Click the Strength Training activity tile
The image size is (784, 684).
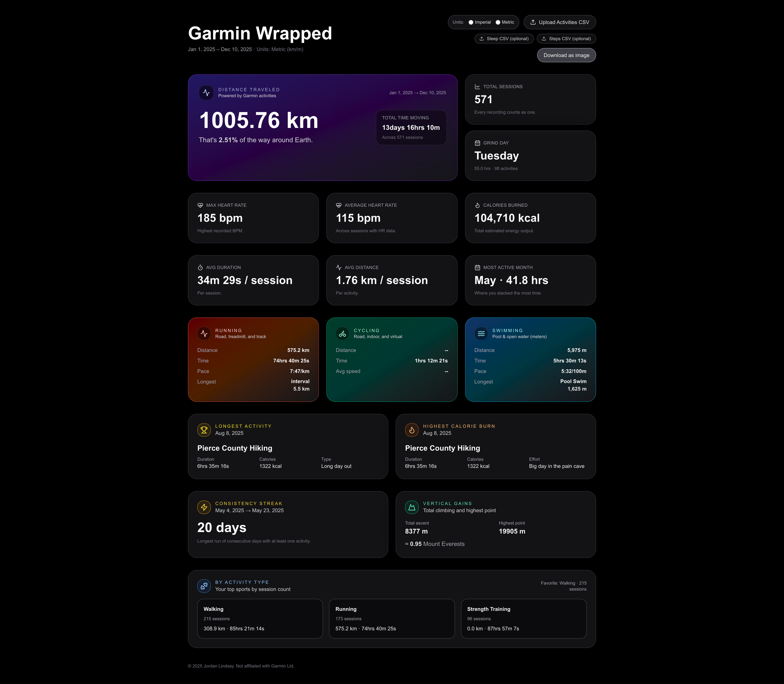(523, 618)
